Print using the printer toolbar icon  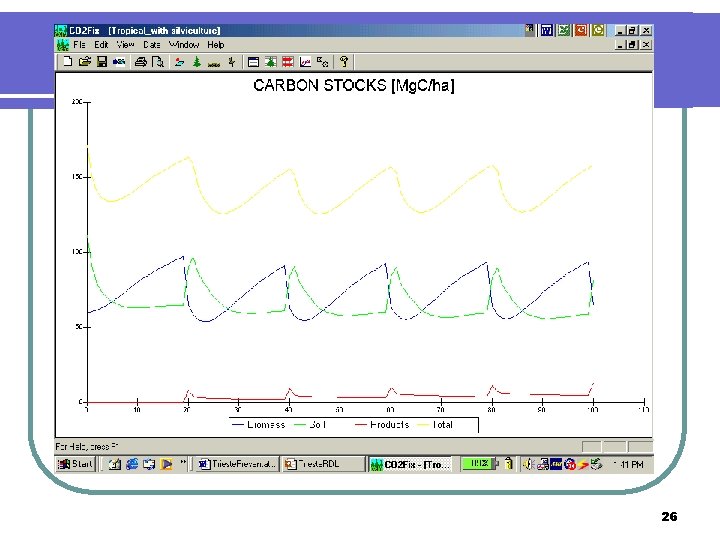pos(141,62)
